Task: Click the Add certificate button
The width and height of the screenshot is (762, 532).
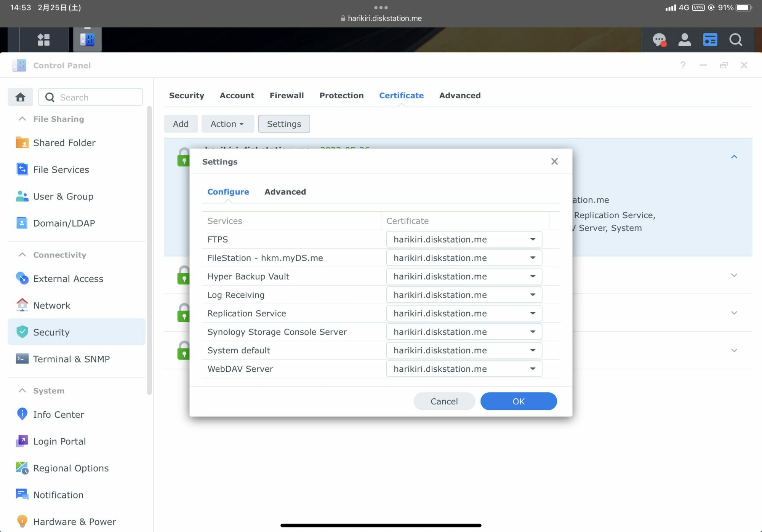Action: coord(181,124)
